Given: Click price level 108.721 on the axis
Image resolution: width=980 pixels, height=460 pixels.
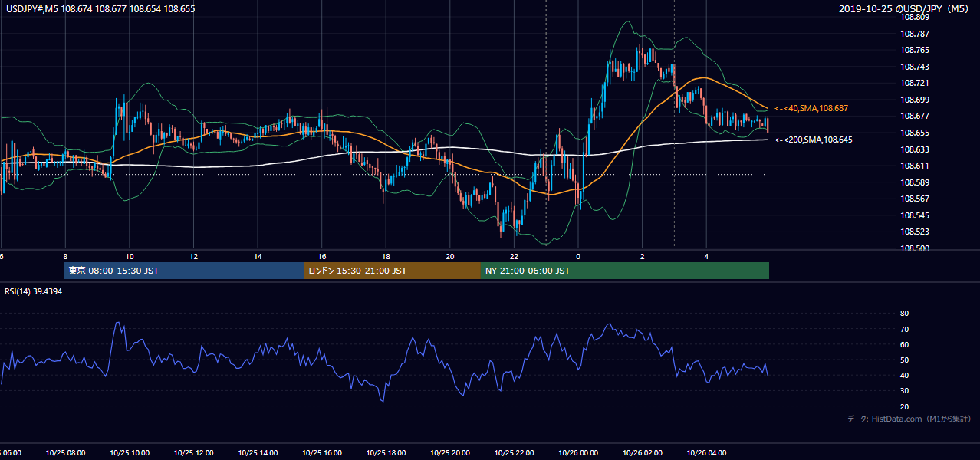Looking at the screenshot, I should coord(914,83).
